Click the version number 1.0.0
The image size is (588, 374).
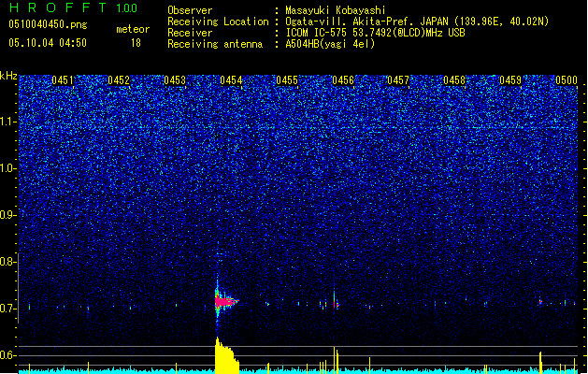pos(126,7)
